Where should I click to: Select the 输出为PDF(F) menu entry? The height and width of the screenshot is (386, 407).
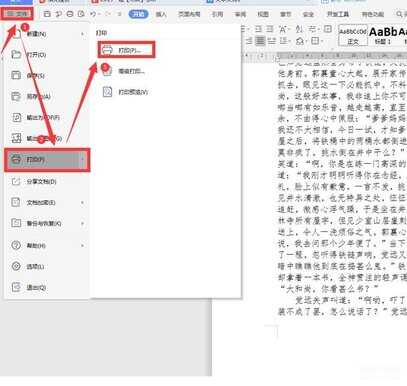[x=47, y=117]
